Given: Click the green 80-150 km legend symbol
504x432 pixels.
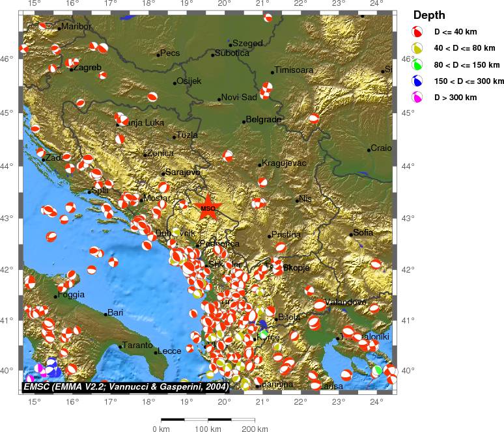Looking at the screenshot, I should (417, 64).
